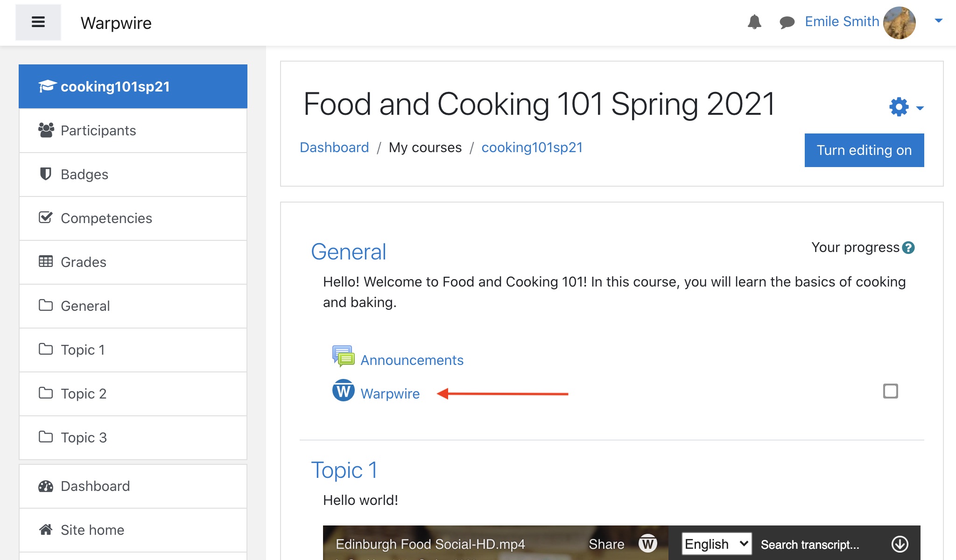The width and height of the screenshot is (956, 560).
Task: Toggle the hamburger side menu button
Action: pyautogui.click(x=38, y=22)
